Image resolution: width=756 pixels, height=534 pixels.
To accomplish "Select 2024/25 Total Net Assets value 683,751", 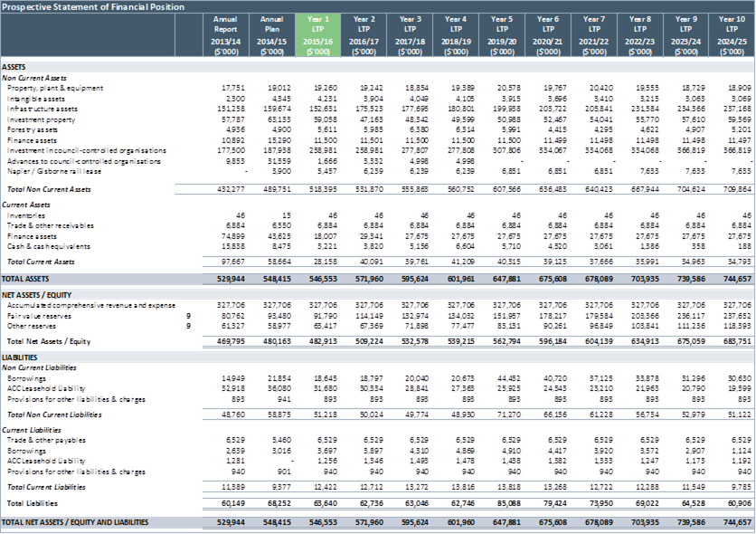I will (x=737, y=341).
